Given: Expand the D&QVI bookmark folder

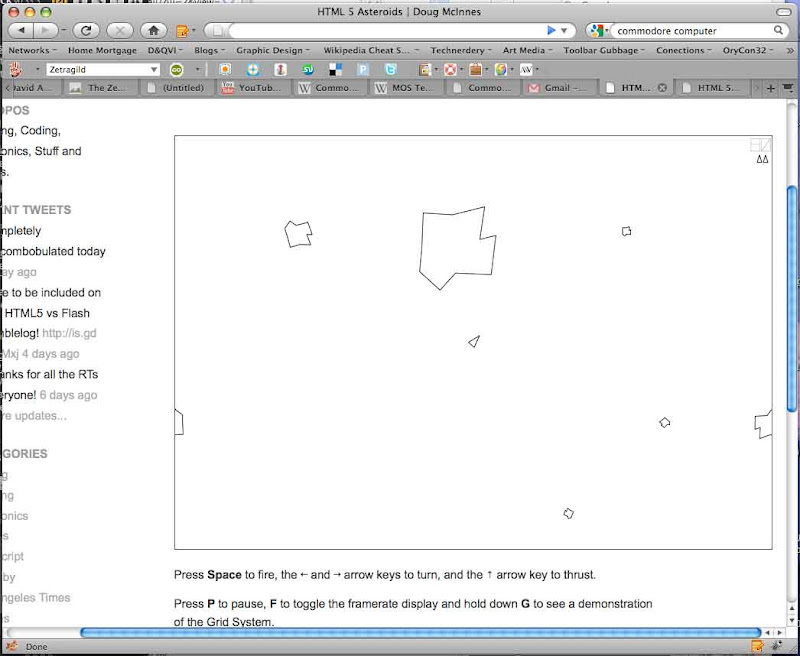Looking at the screenshot, I should coord(165,50).
